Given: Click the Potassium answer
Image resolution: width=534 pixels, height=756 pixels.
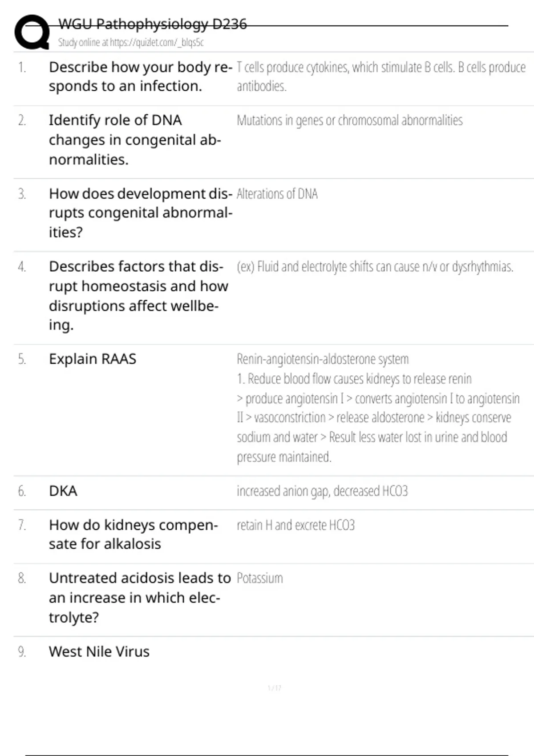Looking at the screenshot, I should tap(260, 579).
